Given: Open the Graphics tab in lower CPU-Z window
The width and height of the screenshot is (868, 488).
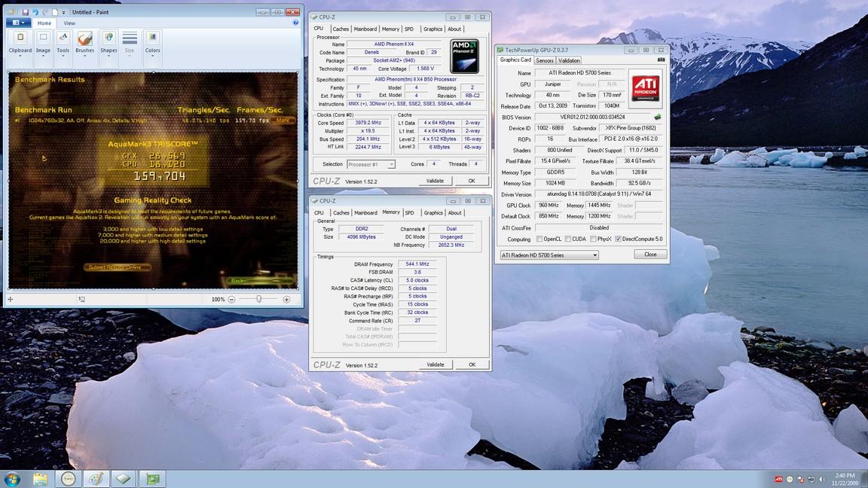Looking at the screenshot, I should (433, 213).
